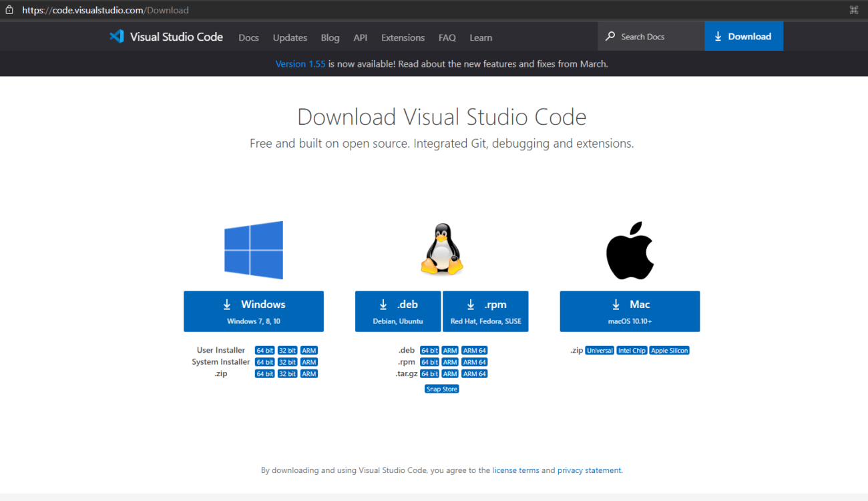This screenshot has height=501, width=868.
Task: Open the privacy statement link
Action: tap(589, 470)
